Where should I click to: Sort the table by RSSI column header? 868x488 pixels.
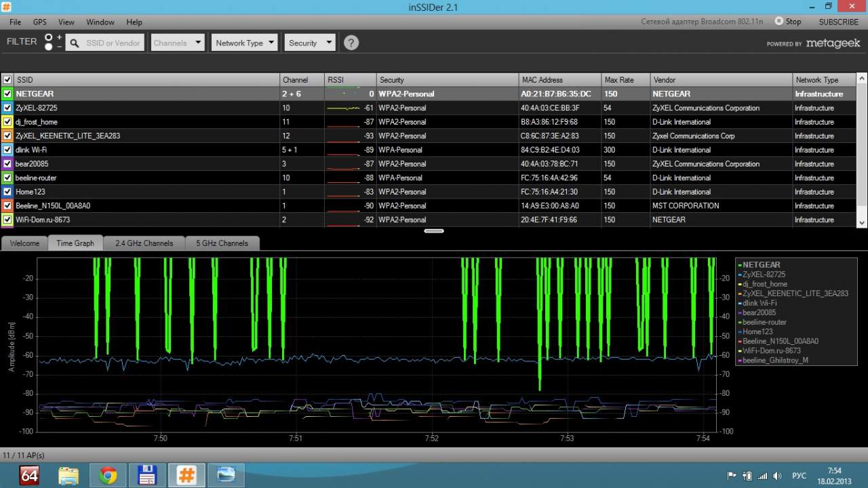click(350, 80)
